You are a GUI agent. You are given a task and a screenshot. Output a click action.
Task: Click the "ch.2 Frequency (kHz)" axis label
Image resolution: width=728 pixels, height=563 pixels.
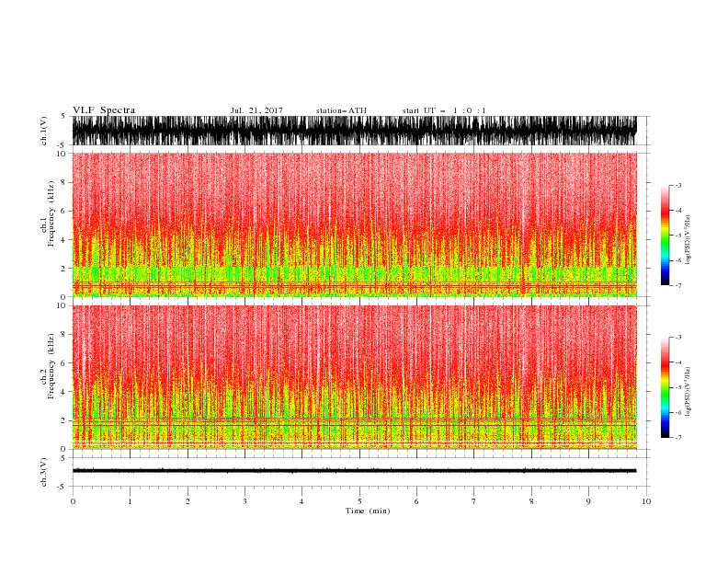(x=48, y=366)
